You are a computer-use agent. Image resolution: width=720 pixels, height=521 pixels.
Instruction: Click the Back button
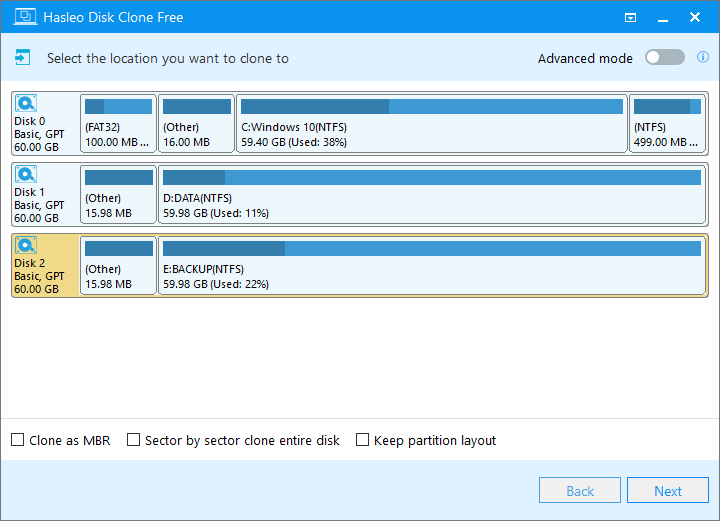tap(579, 490)
